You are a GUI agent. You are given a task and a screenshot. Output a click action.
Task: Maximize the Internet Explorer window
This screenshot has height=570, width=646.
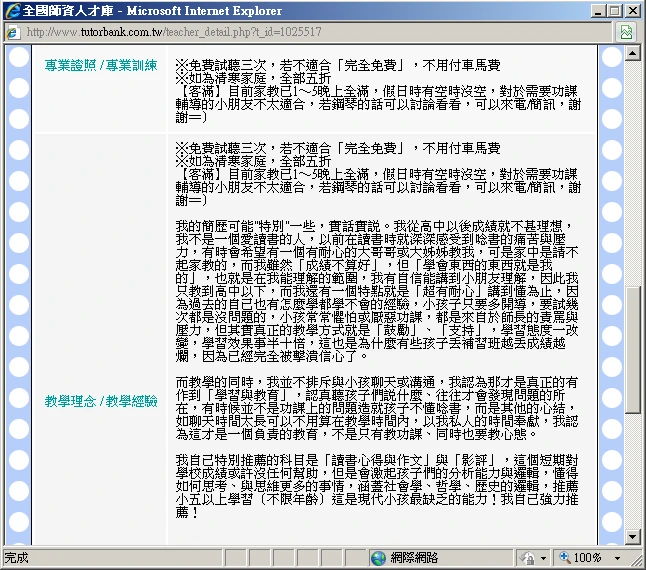pos(612,10)
